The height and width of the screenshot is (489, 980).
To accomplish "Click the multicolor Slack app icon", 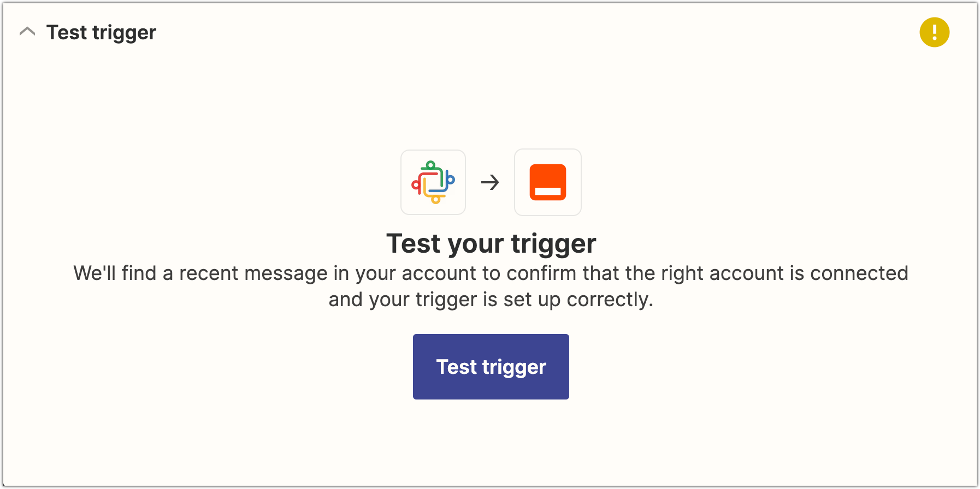I will [433, 182].
